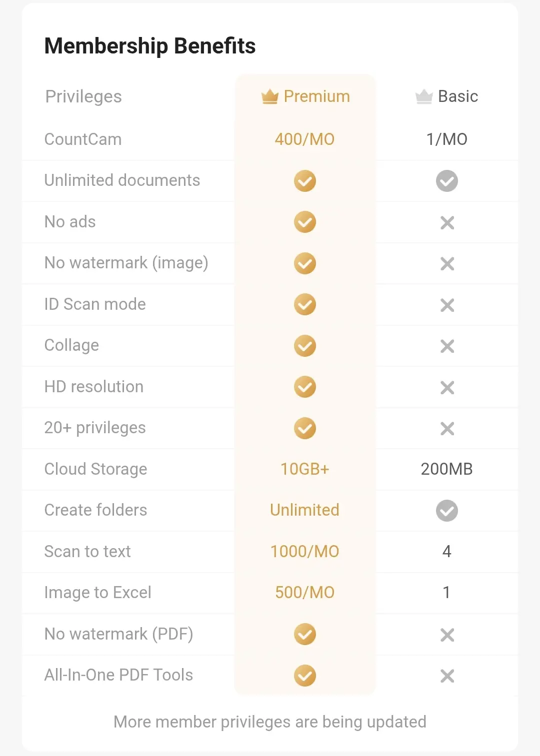This screenshot has width=540, height=756.
Task: Click the Premium checkmark for HD resolution
Action: [x=305, y=387]
